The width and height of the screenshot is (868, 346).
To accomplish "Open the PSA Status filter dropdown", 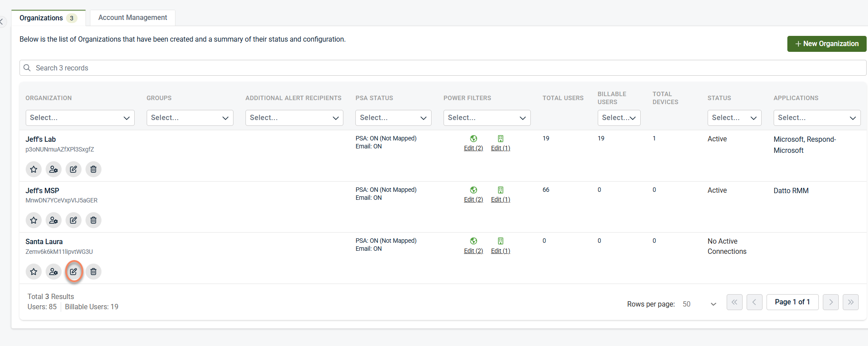I will [x=393, y=118].
